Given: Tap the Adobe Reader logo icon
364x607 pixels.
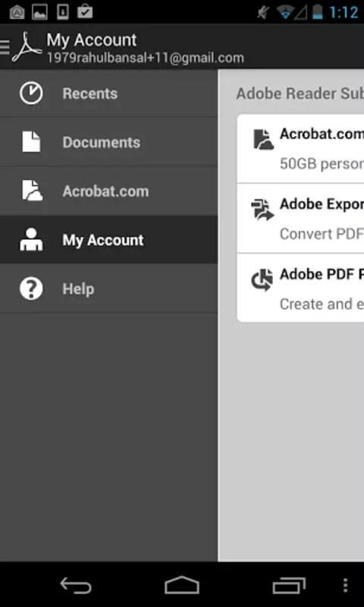Looking at the screenshot, I should [27, 47].
